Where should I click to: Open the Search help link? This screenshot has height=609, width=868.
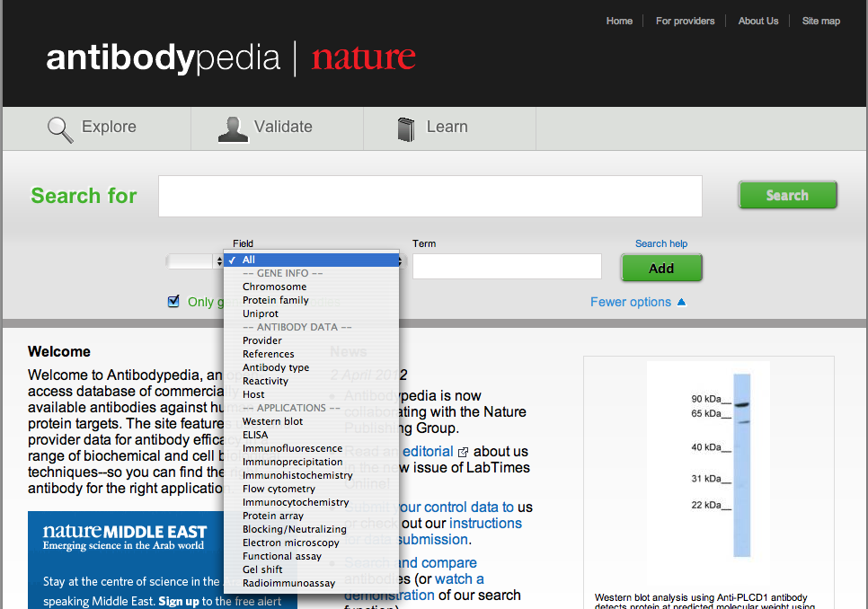coord(661,243)
